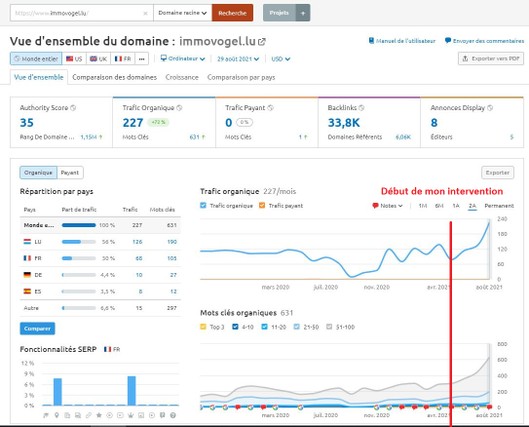Select the FR flag database button
529x427 pixels.
pyautogui.click(x=123, y=59)
